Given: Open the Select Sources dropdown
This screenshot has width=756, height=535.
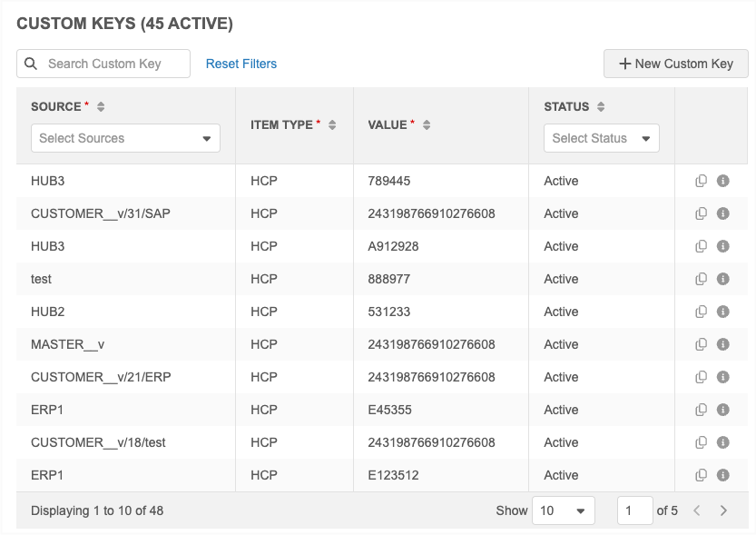Looking at the screenshot, I should (x=125, y=138).
